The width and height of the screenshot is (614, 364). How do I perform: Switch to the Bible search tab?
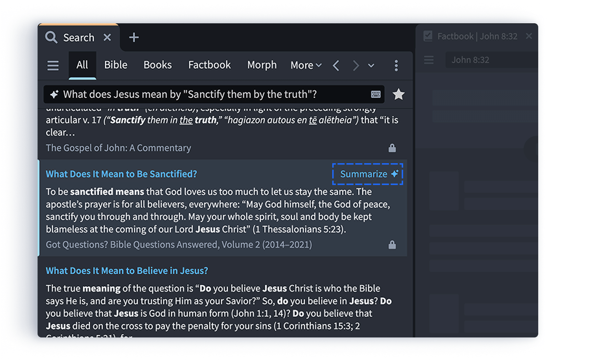pyautogui.click(x=116, y=65)
